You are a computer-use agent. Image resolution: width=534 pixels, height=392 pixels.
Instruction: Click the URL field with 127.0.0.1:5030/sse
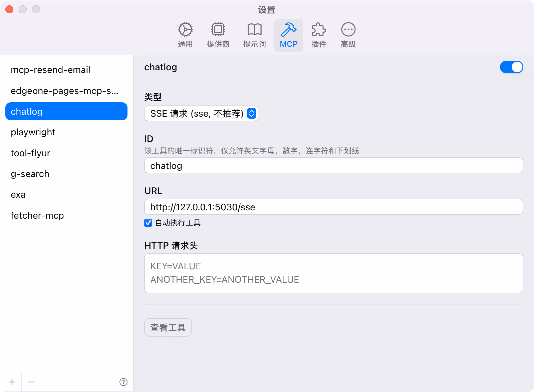(333, 207)
